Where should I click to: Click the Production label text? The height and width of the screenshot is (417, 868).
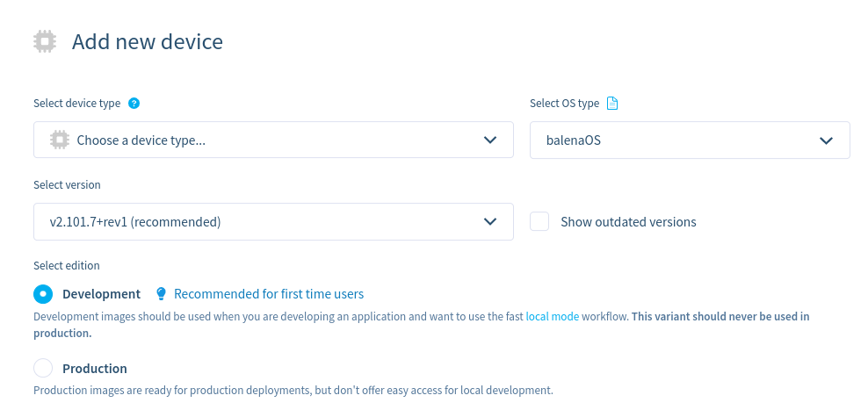pos(95,369)
